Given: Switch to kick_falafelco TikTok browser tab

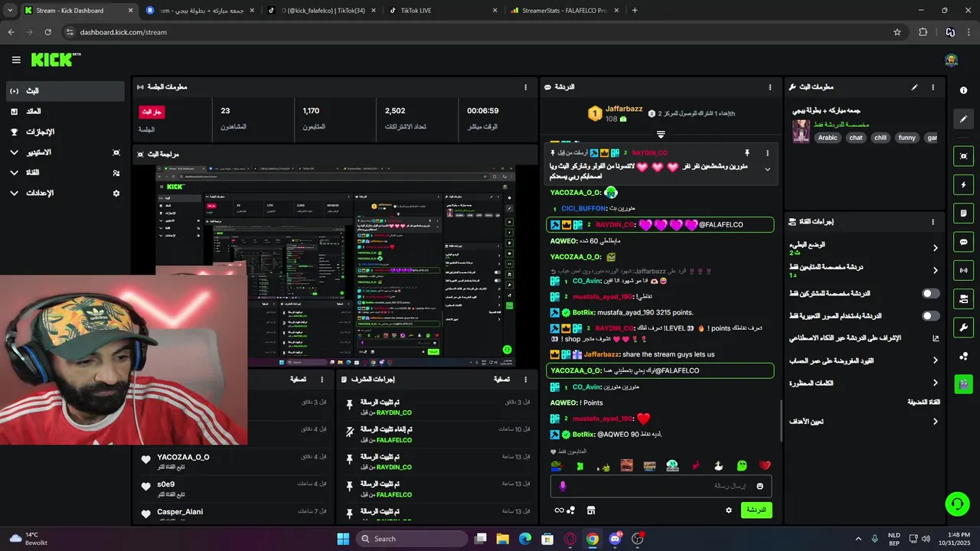Looking at the screenshot, I should [x=322, y=11].
